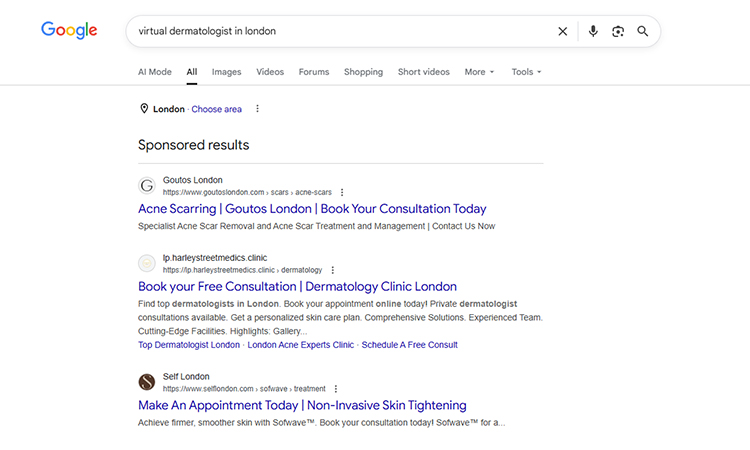Expand the More dropdown

[x=479, y=72]
